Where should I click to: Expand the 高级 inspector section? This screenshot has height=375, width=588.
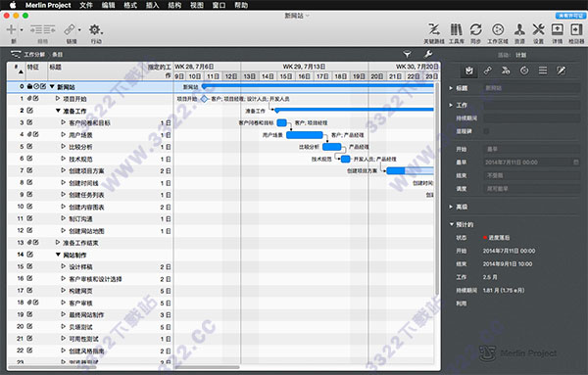point(451,207)
